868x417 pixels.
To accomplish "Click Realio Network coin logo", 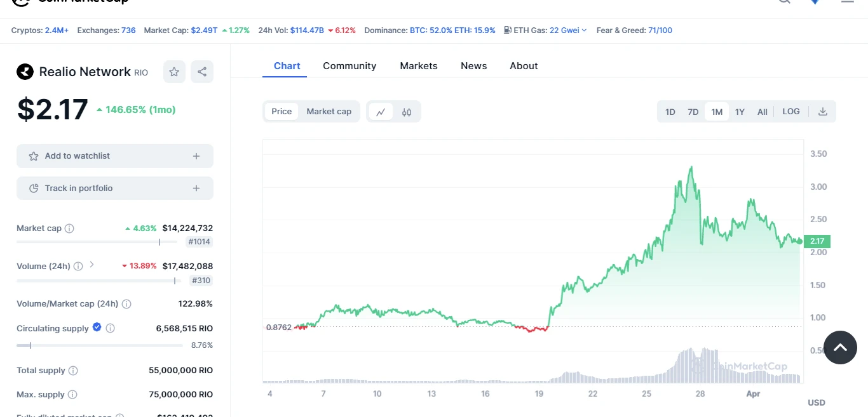I will click(x=25, y=72).
